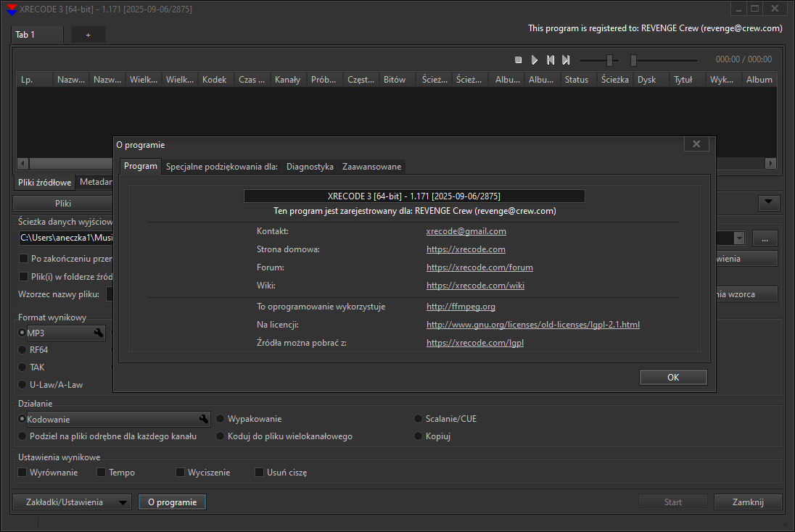
Task: Select Koduj do pliku wielokanałowego
Action: [284, 436]
